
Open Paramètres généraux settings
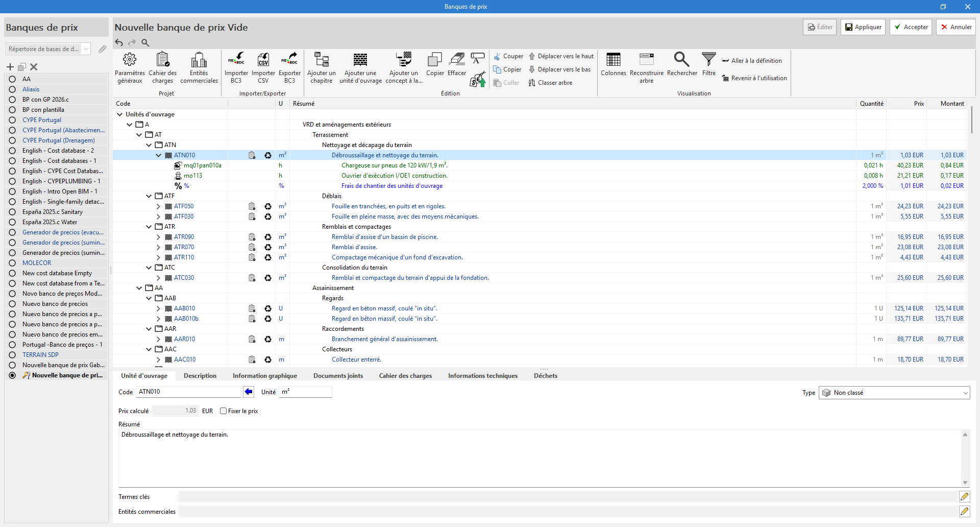coord(130,60)
